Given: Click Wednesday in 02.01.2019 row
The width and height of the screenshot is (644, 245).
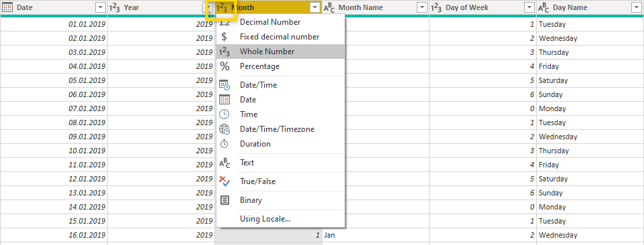Looking at the screenshot, I should click(x=590, y=39).
